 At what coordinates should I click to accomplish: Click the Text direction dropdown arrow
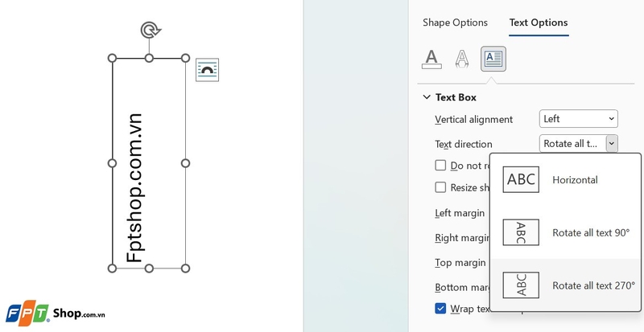tap(612, 143)
